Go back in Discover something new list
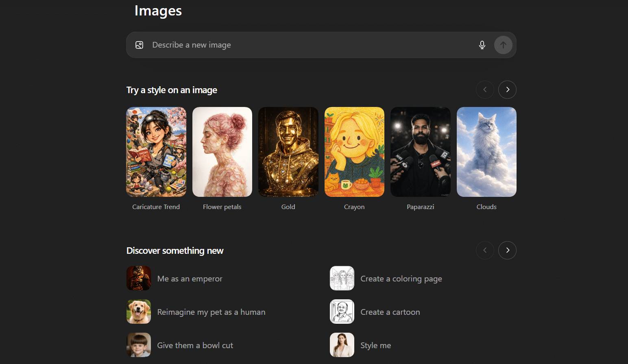Screen dimensions: 628x364 [x=485, y=250]
